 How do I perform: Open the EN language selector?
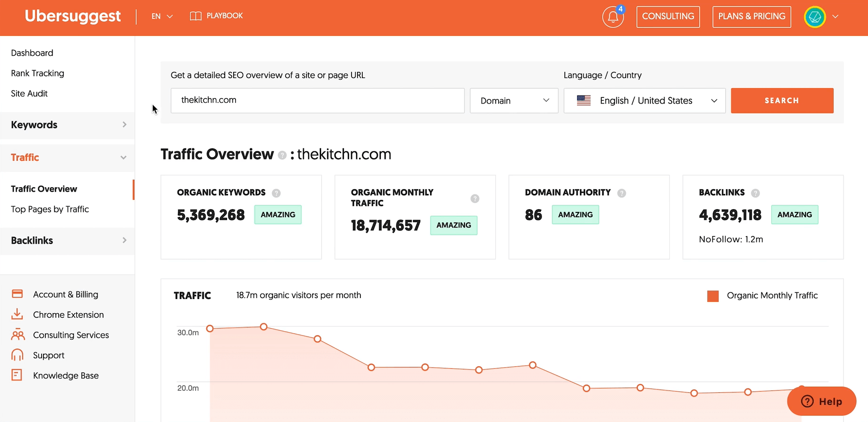click(162, 16)
